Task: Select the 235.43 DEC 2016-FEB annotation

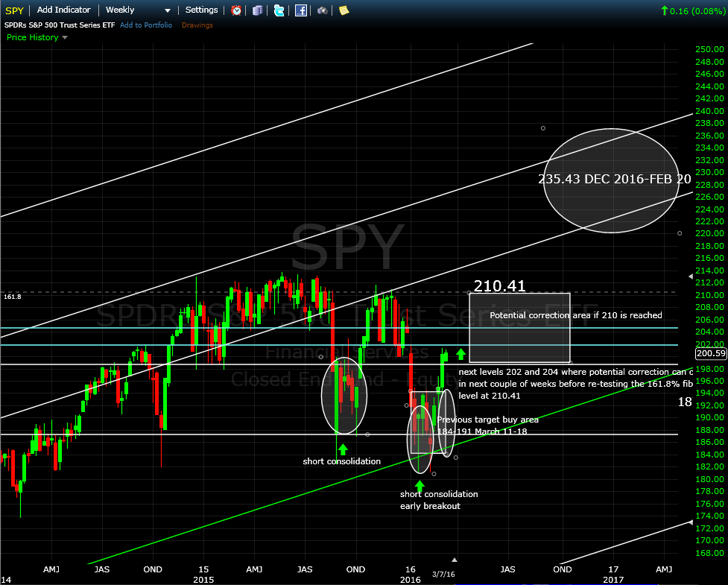Action: point(615,179)
